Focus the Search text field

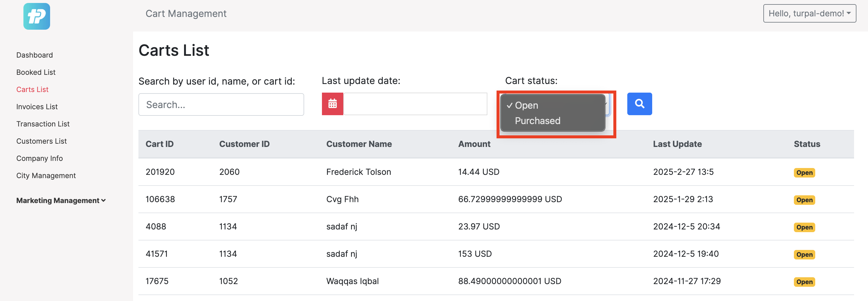pyautogui.click(x=221, y=104)
